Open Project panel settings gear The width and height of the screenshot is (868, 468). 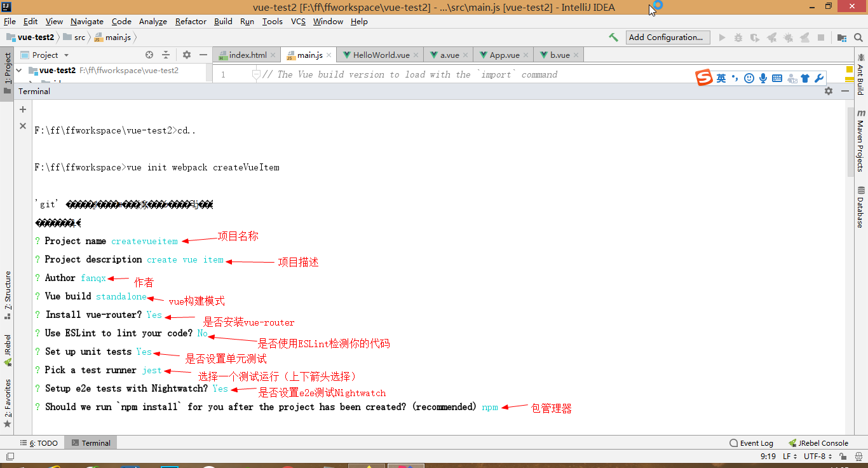point(187,55)
